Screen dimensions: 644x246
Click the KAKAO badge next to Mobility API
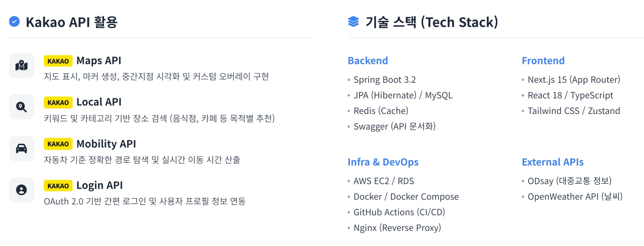pos(58,144)
